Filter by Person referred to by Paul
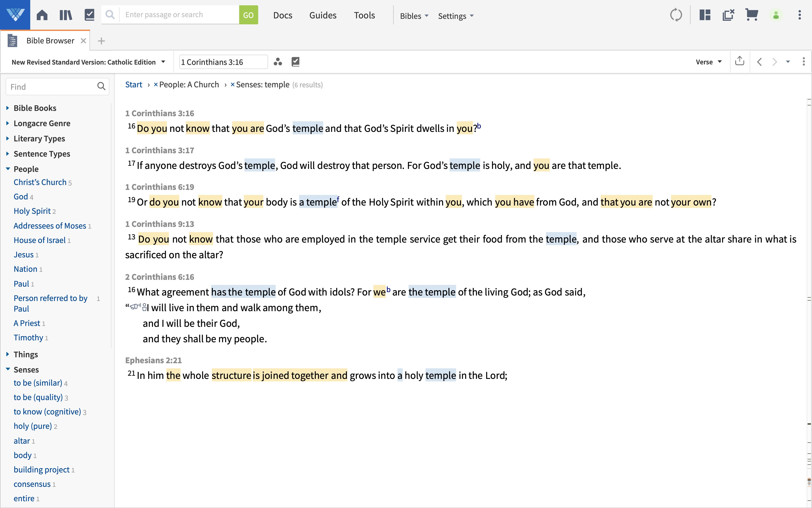 [50, 303]
